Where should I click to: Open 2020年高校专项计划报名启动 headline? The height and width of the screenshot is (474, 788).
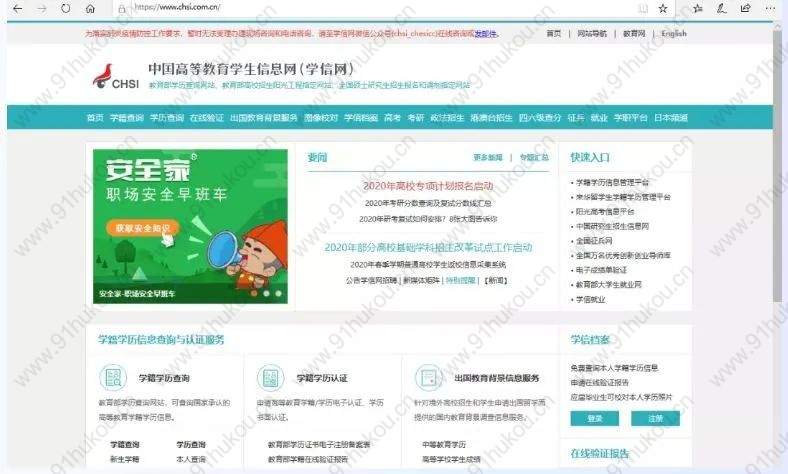(428, 186)
